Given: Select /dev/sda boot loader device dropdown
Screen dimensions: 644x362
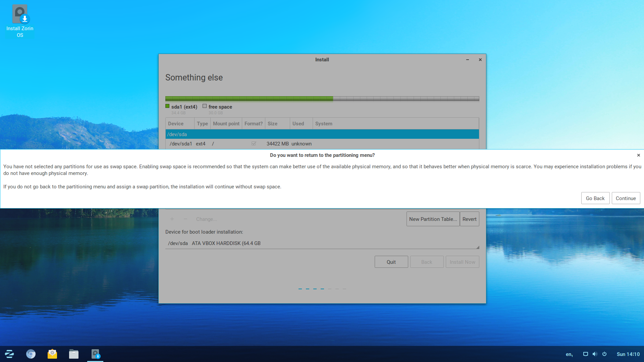Looking at the screenshot, I should coord(322,243).
